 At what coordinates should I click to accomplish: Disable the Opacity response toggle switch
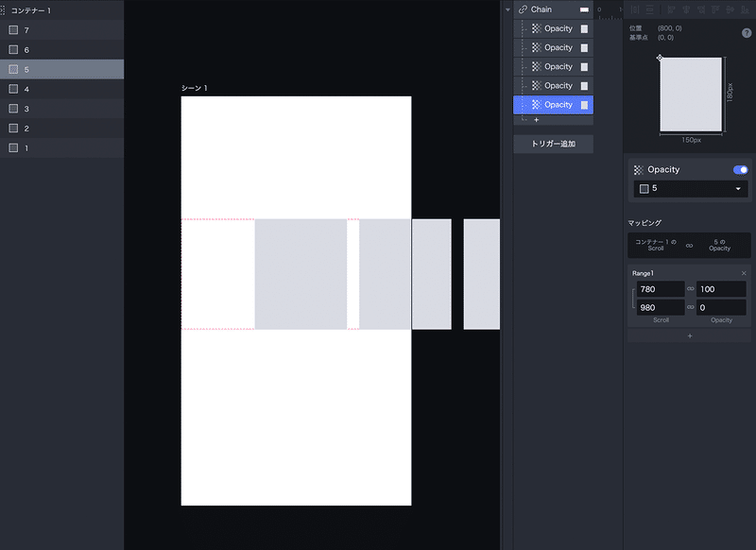741,170
